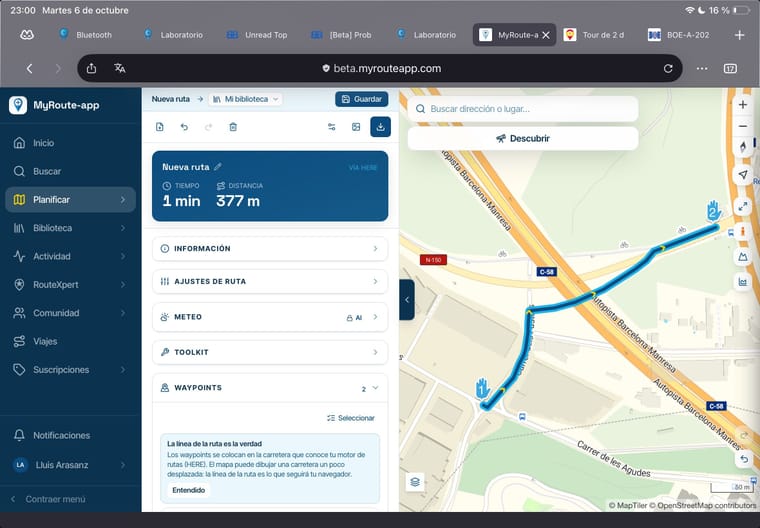Collapse the route side panel
The height and width of the screenshot is (528, 760).
tap(407, 300)
